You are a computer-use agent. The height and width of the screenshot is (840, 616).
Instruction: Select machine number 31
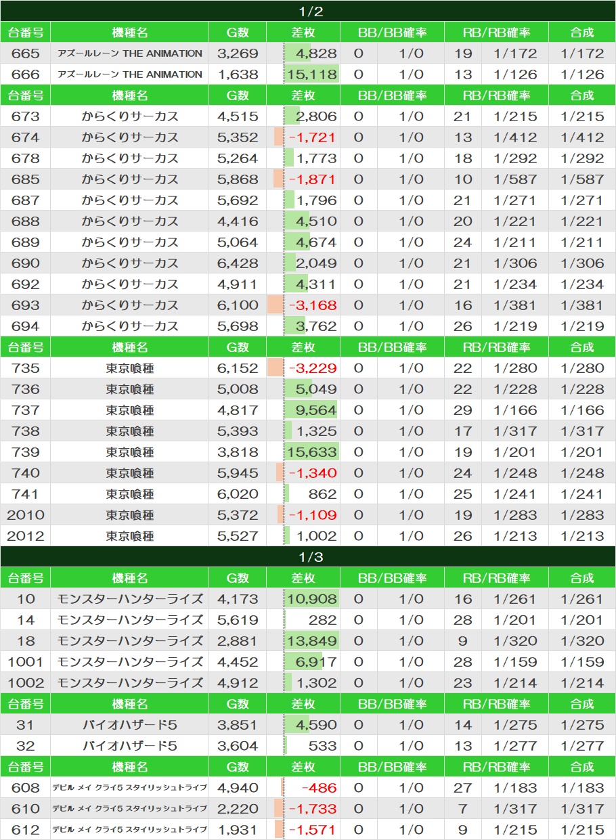(x=26, y=725)
